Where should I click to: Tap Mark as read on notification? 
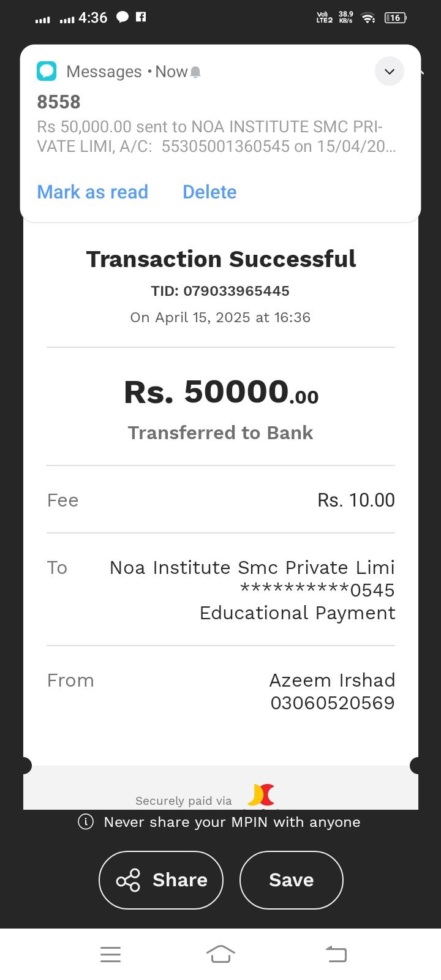point(92,192)
